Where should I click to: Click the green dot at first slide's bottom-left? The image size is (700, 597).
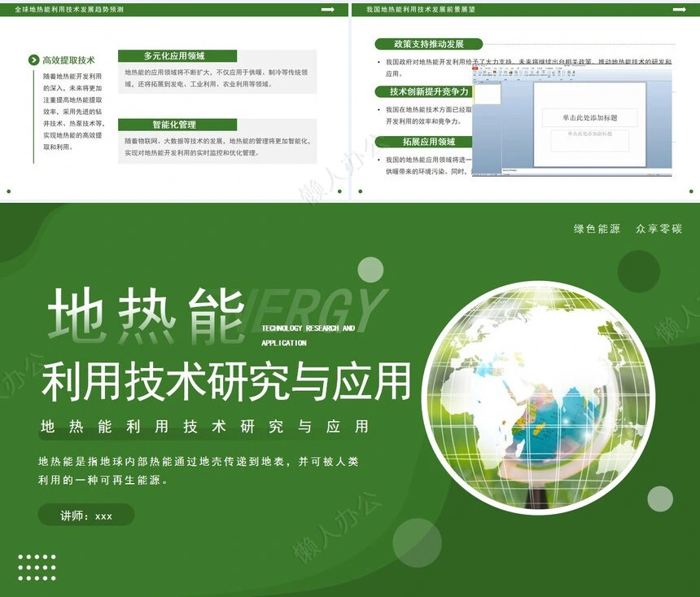click(8, 191)
